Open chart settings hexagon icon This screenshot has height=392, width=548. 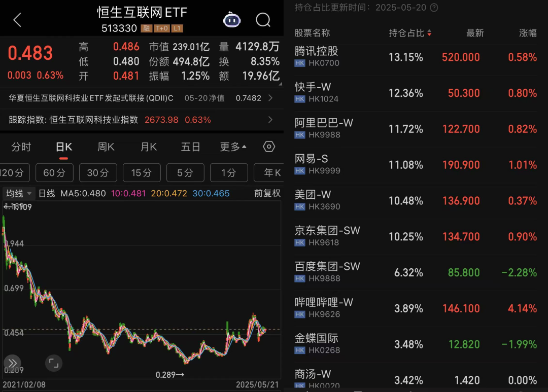coord(269,147)
